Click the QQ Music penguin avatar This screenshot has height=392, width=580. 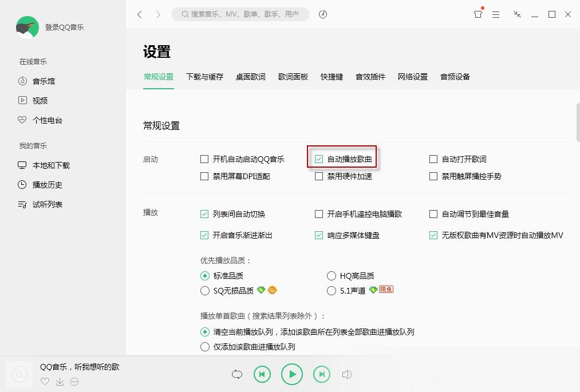[27, 27]
